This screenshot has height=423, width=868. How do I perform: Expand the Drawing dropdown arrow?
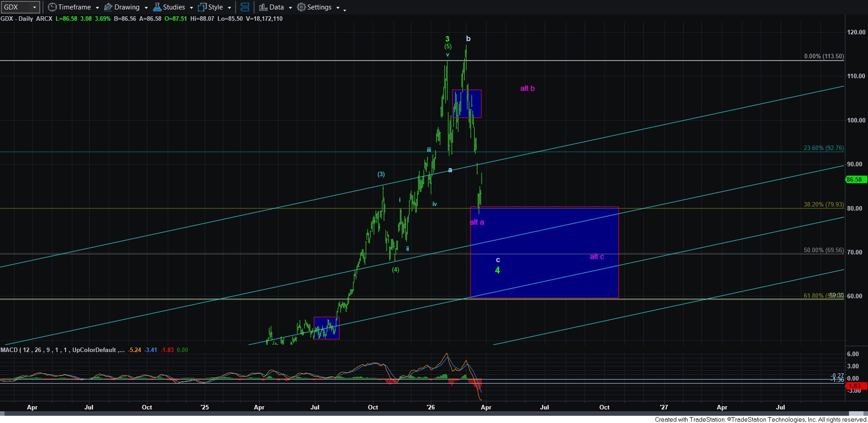(146, 8)
